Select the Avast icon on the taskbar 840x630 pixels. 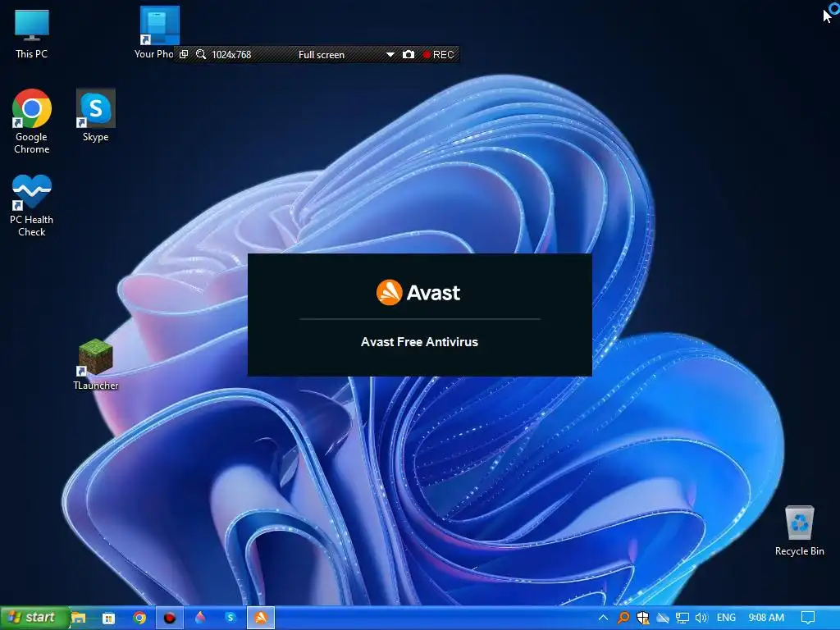(261, 619)
